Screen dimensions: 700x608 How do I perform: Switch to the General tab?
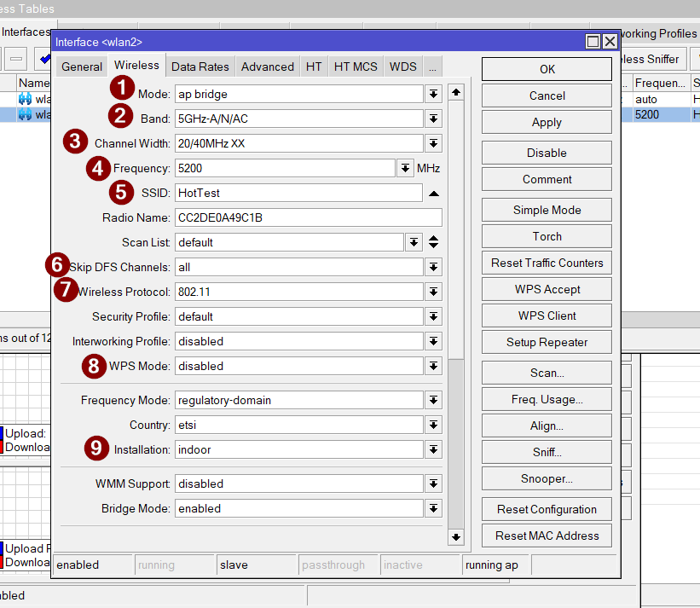(82, 67)
